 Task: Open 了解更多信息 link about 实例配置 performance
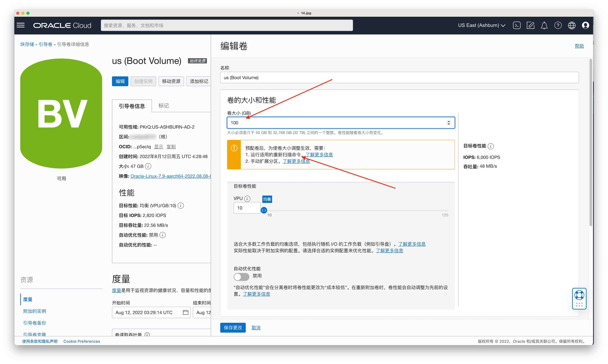click(389, 251)
